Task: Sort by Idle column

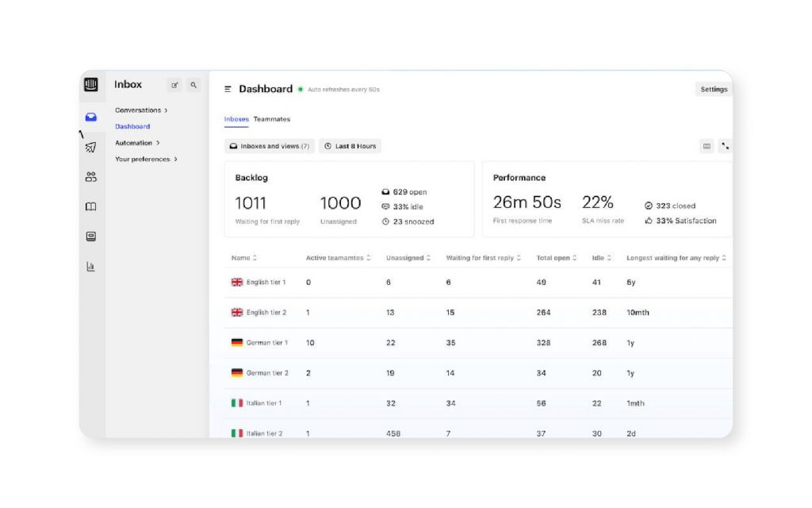Action: [x=602, y=258]
